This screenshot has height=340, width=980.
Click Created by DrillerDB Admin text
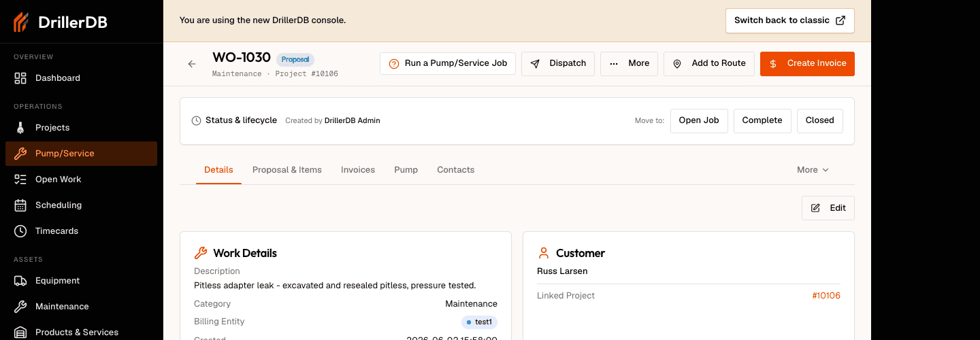coord(333,120)
